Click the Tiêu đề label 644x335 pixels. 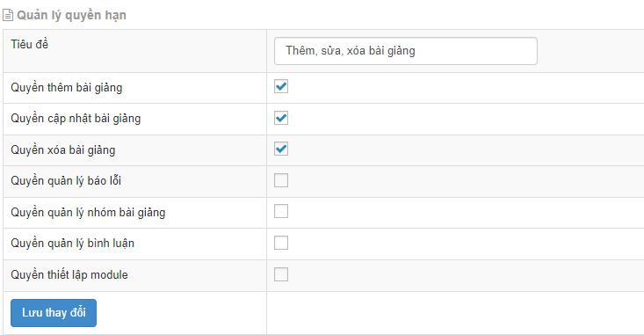coord(30,44)
